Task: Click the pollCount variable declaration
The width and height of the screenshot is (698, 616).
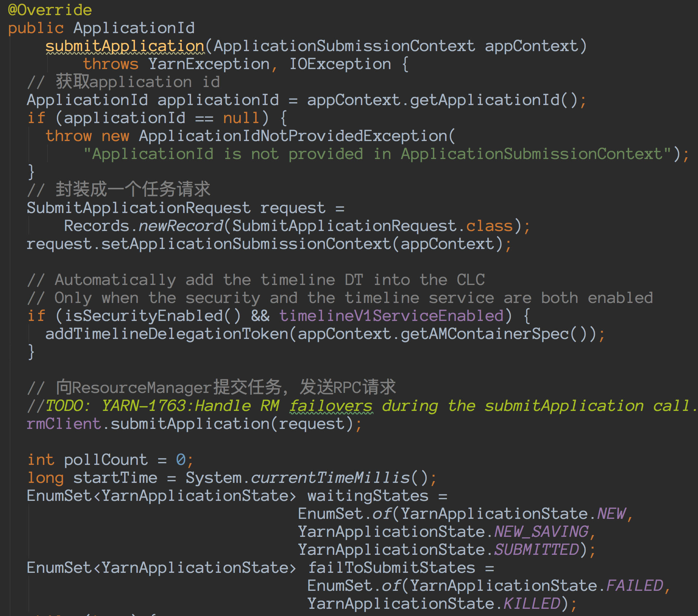Action: 105,460
